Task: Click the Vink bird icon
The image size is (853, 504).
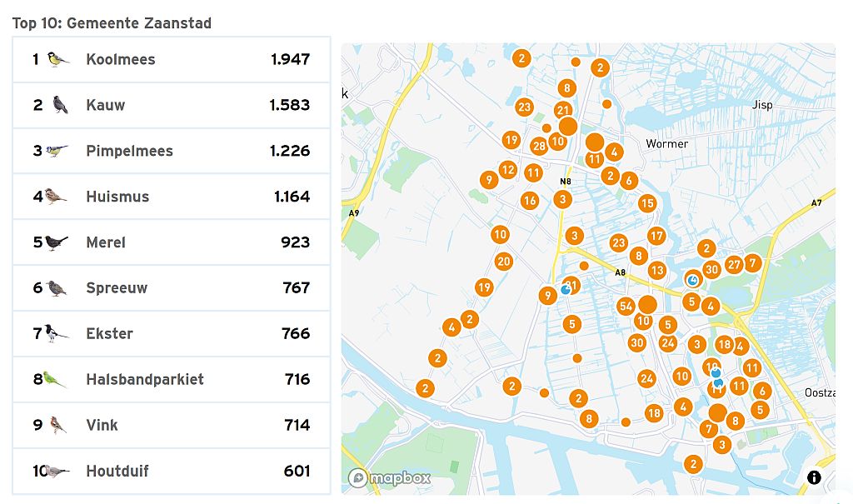Action: tap(57, 425)
